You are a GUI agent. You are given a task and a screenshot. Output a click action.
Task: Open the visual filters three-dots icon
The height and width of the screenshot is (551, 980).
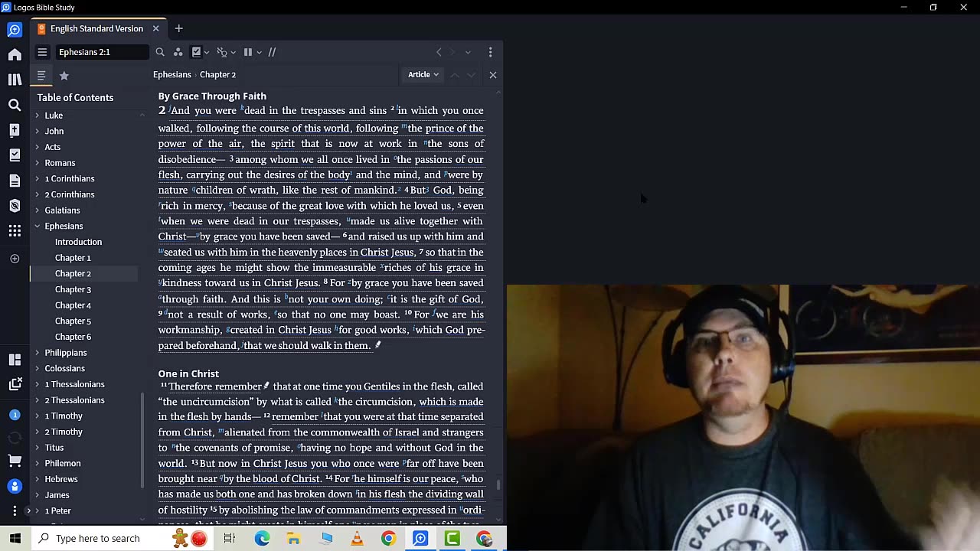coord(178,52)
